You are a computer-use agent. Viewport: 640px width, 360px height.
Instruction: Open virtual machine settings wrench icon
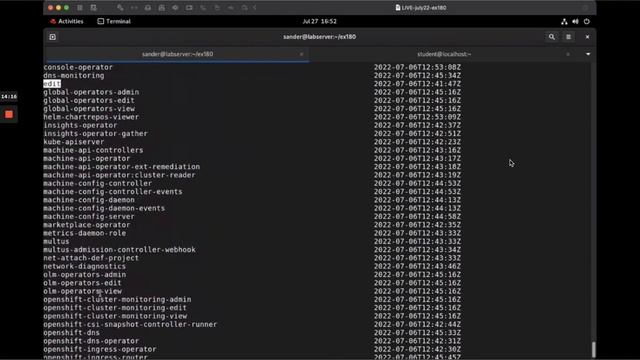tap(120, 8)
